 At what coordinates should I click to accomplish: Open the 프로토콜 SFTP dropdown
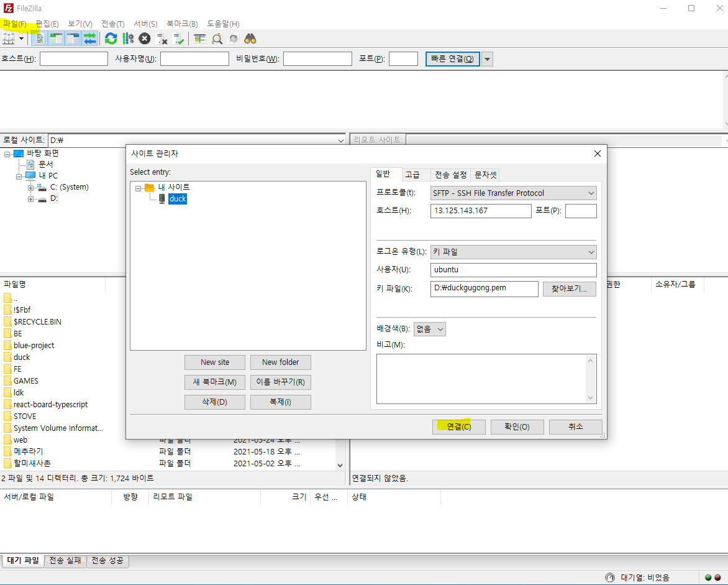(513, 193)
